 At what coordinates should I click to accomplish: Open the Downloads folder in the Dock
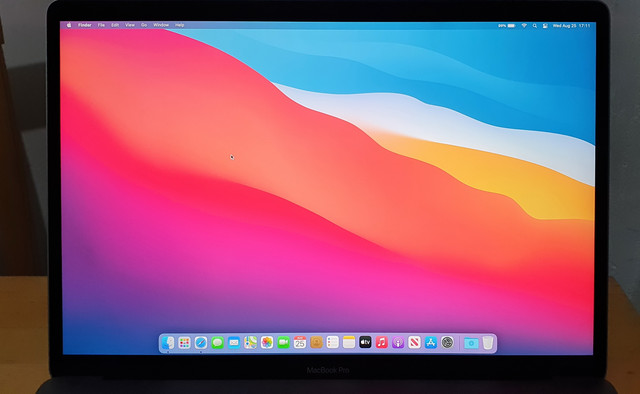pos(471,343)
